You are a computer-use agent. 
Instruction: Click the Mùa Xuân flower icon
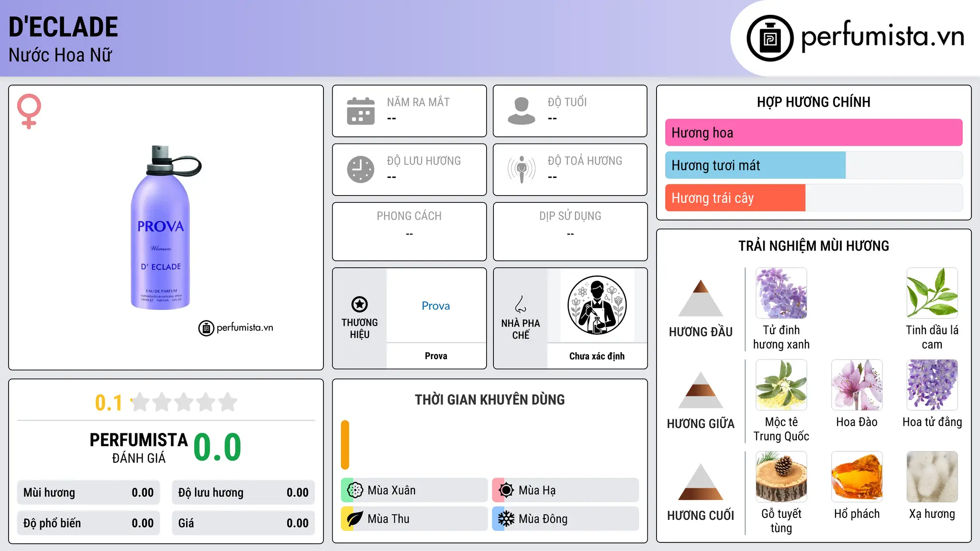click(x=355, y=490)
